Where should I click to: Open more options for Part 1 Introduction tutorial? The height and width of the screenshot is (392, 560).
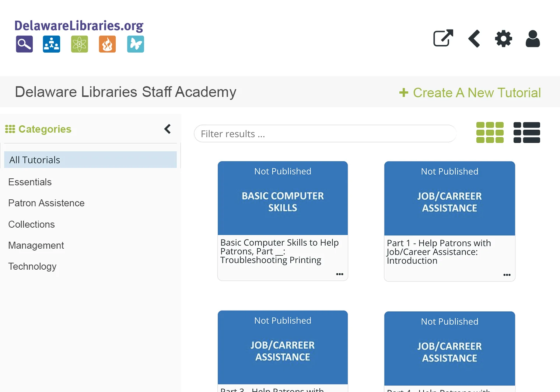click(x=507, y=275)
